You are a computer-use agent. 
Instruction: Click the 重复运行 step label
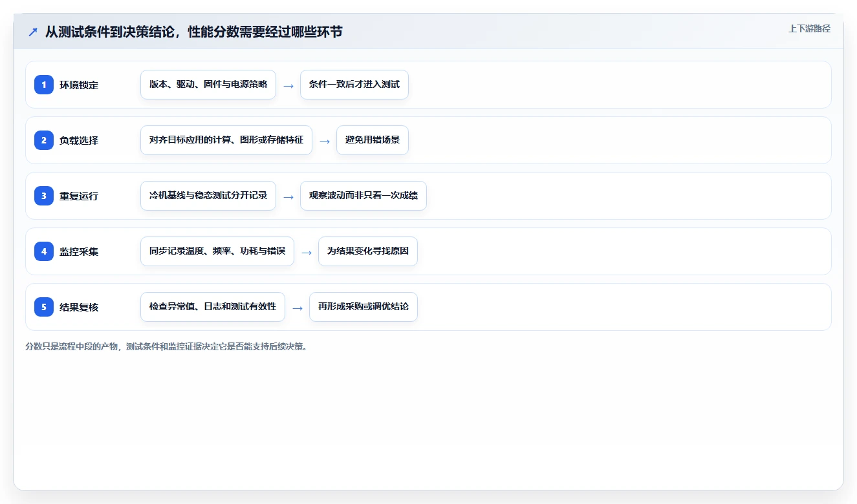(x=79, y=196)
